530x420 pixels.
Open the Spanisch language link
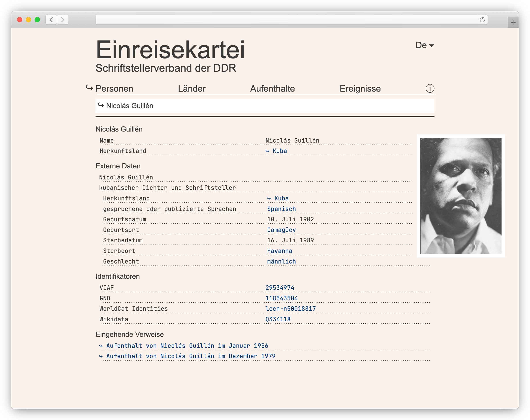click(x=282, y=209)
